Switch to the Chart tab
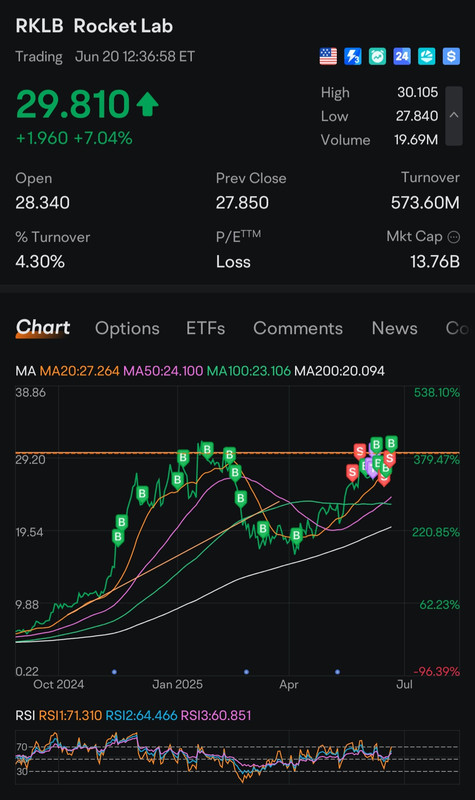 [43, 328]
